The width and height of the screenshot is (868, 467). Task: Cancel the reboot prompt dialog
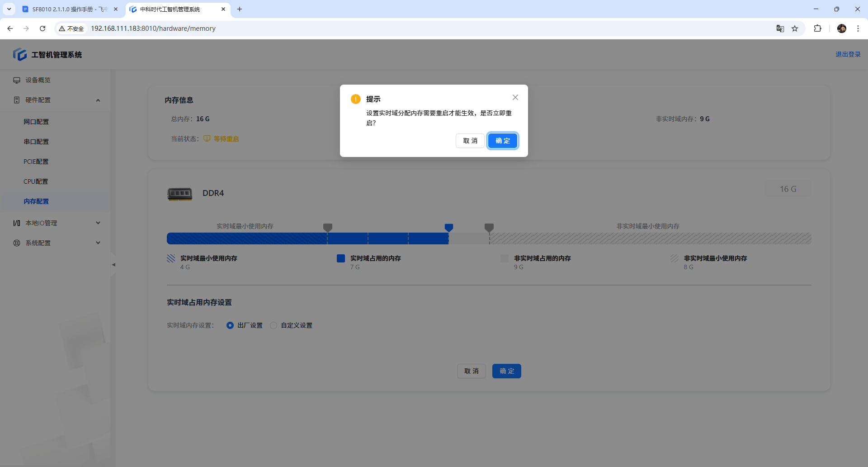(470, 141)
